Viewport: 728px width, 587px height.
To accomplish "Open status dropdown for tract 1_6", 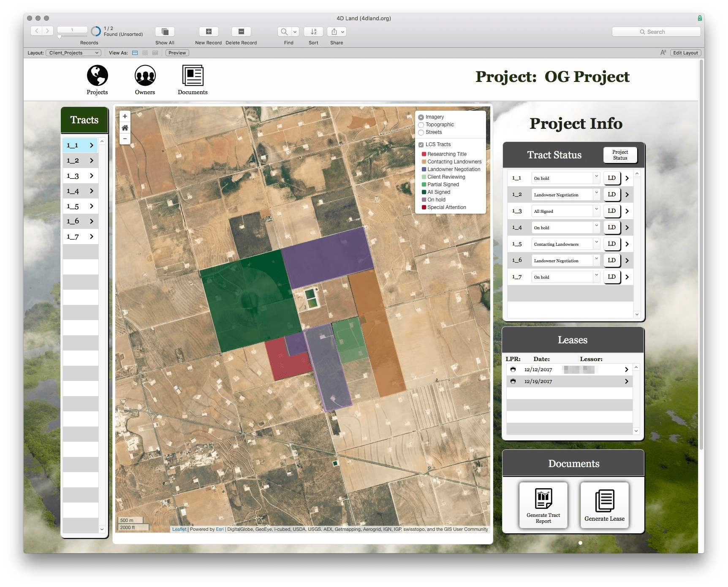I will [x=566, y=261].
